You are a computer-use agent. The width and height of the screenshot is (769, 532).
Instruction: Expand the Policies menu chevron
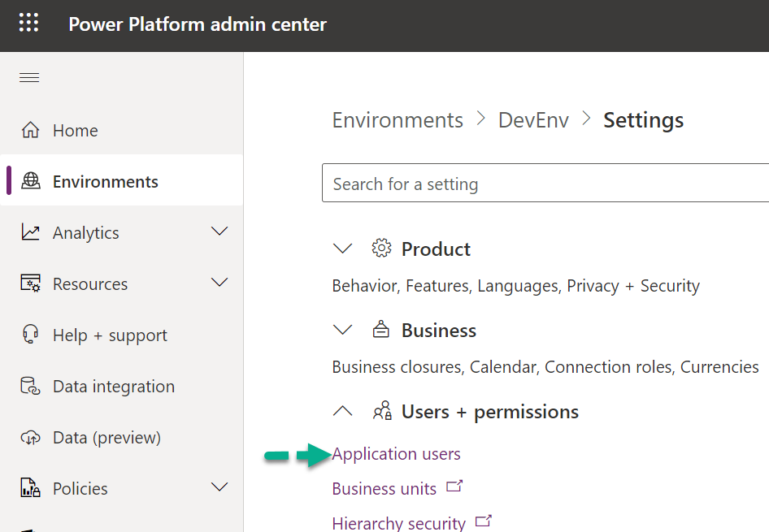[x=219, y=488]
